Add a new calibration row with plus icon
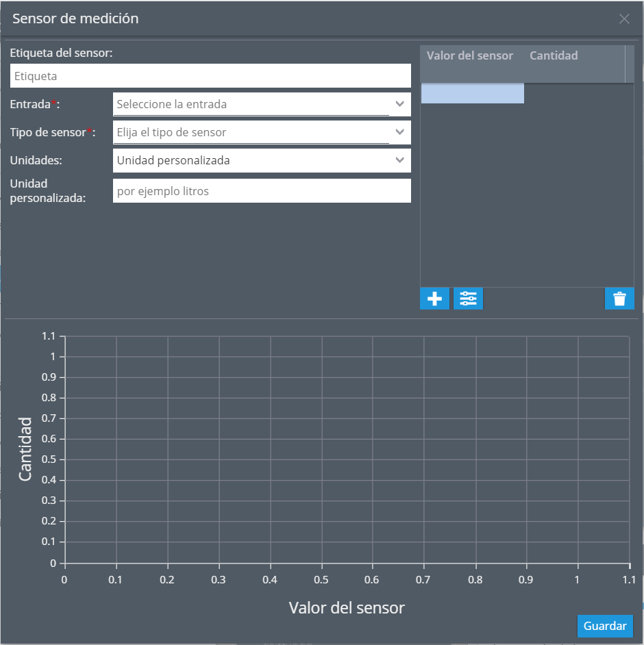 tap(434, 299)
